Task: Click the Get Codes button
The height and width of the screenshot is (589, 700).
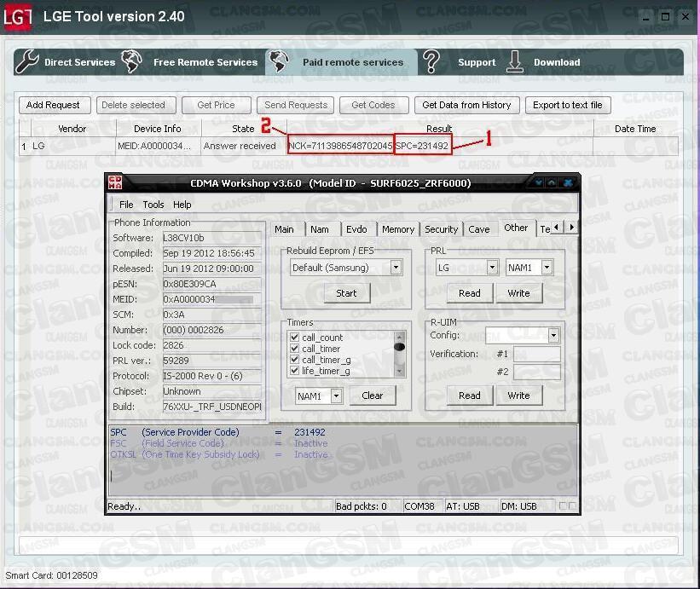Action: pos(374,106)
